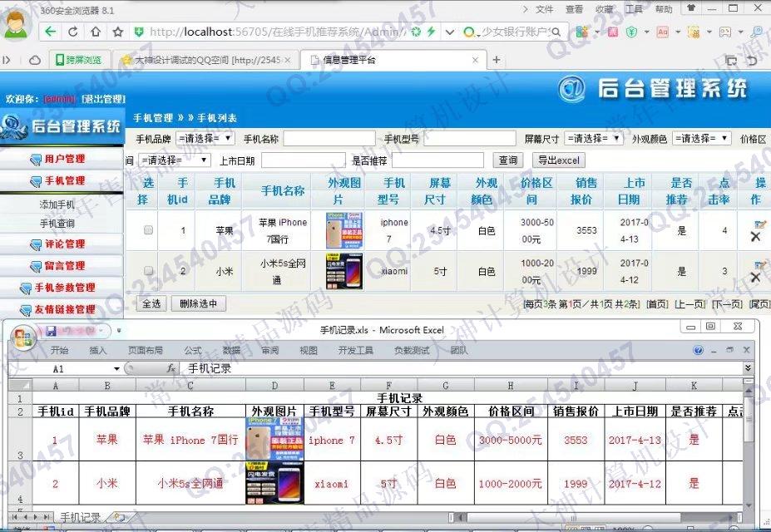Switch to the Excel 插入 ribbon tab
771x532 pixels.
click(97, 350)
